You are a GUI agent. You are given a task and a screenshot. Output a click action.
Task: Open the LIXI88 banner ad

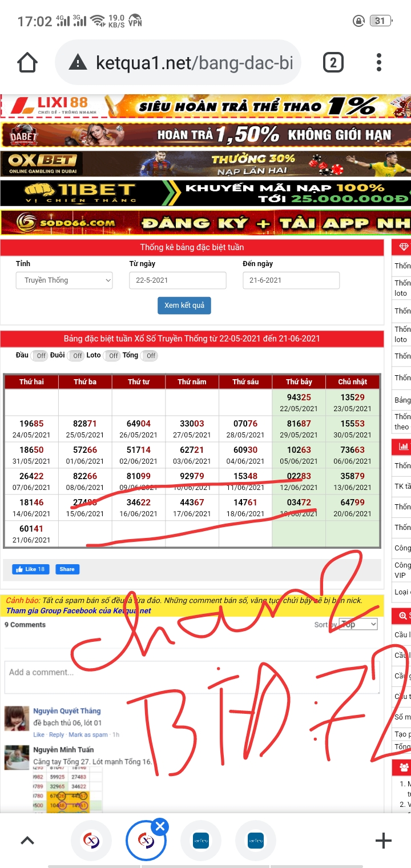point(205,107)
